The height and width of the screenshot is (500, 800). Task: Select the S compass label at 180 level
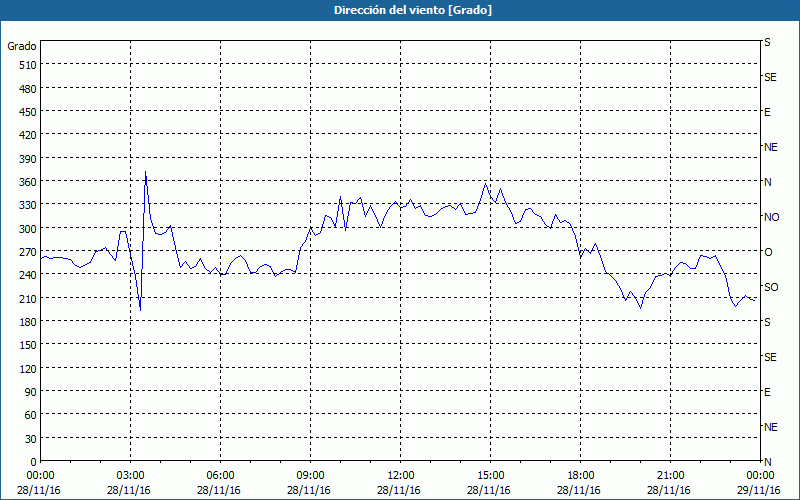pyautogui.click(x=767, y=322)
